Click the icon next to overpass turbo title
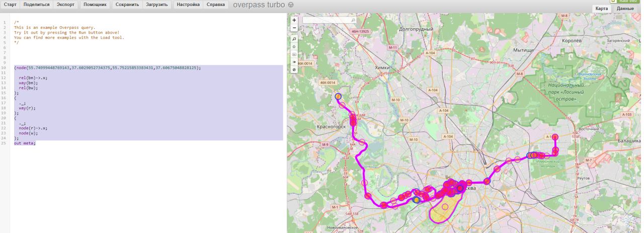The width and height of the screenshot is (644, 233). point(291,5)
